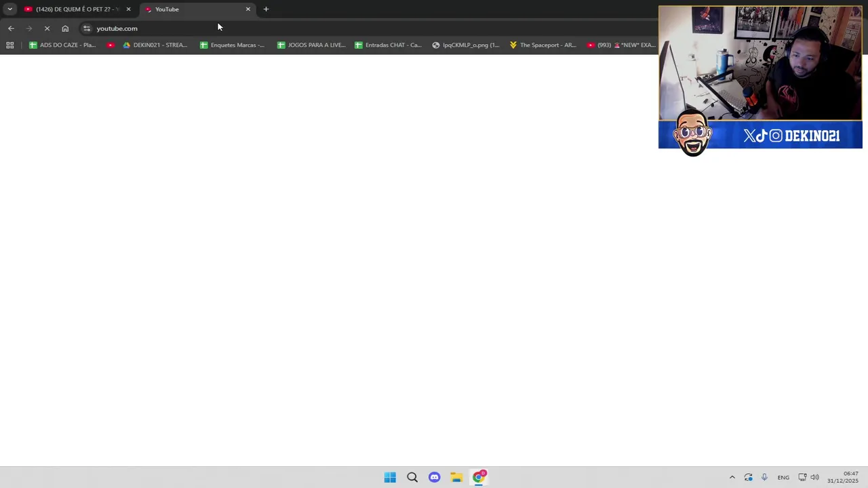Show hidden system tray icons
Image resolution: width=868 pixels, height=488 pixels.
point(732,477)
